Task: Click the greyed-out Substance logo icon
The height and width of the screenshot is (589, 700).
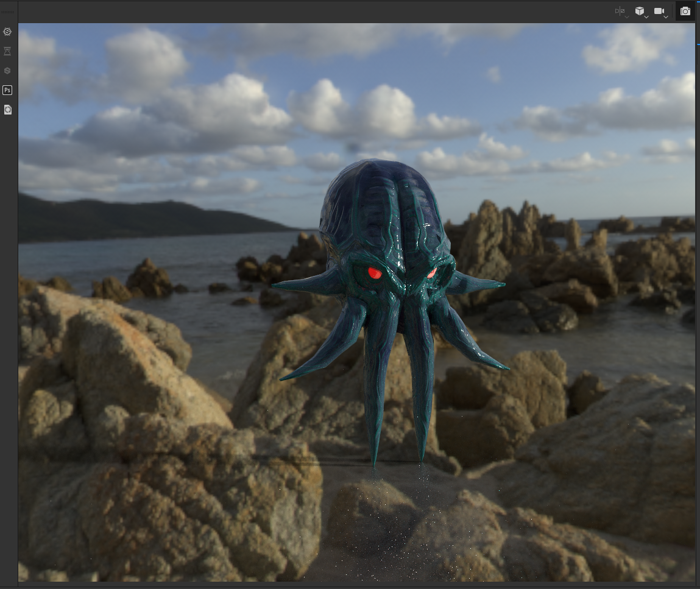Action: click(7, 71)
